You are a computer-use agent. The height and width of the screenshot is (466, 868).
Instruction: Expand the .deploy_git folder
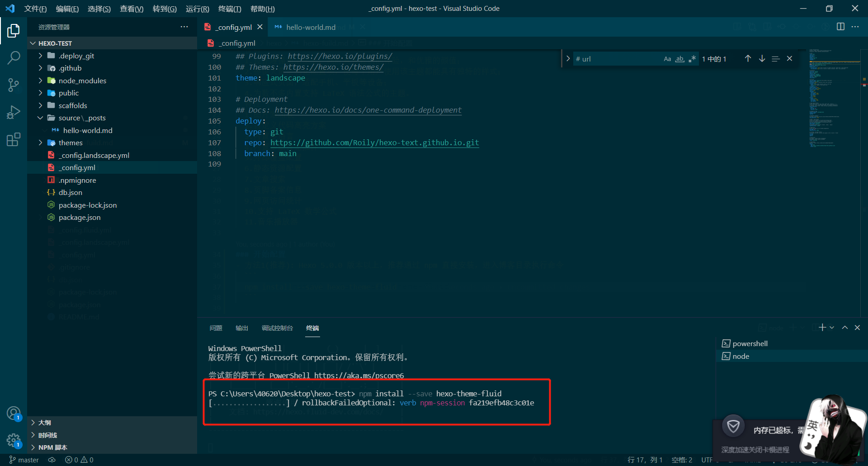click(x=112, y=56)
